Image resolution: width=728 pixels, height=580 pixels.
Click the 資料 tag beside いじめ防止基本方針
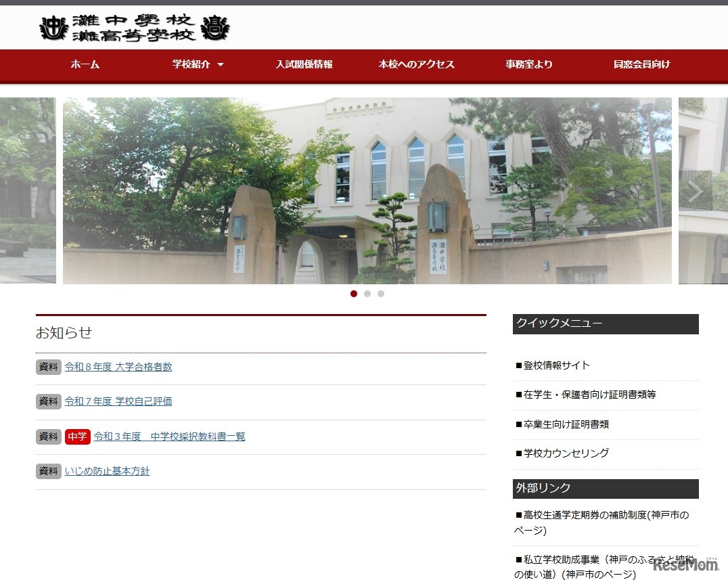(49, 471)
